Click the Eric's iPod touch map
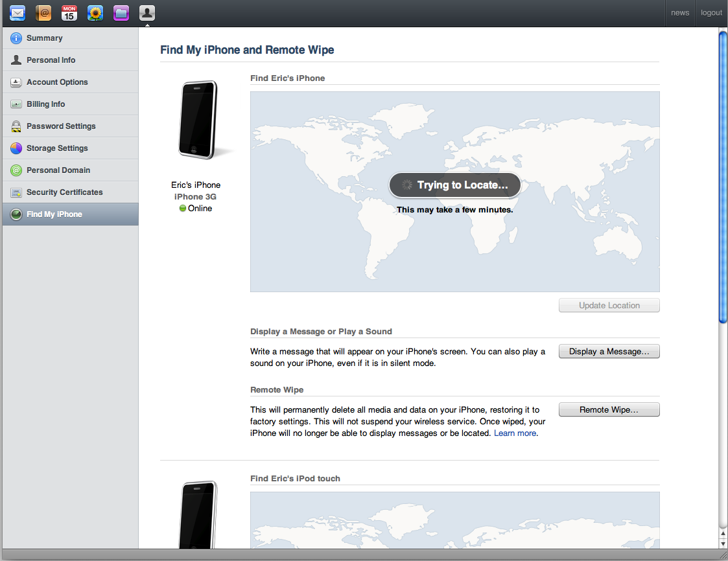The width and height of the screenshot is (728, 561). (455, 520)
